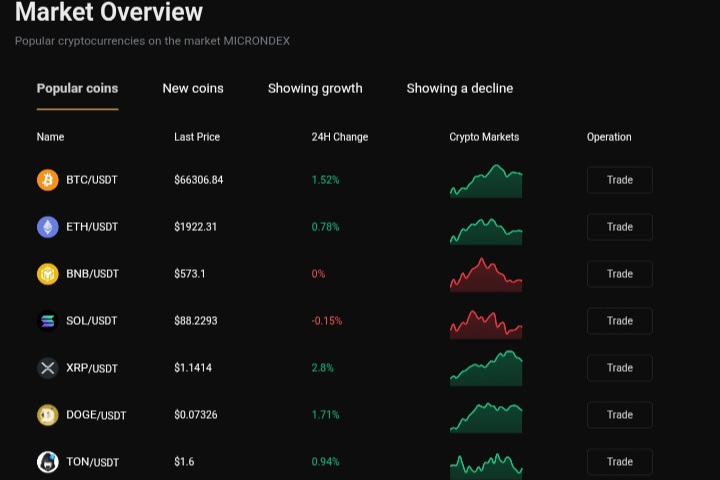Click Trade button for XRP/USDT
The image size is (720, 480).
[x=619, y=368]
